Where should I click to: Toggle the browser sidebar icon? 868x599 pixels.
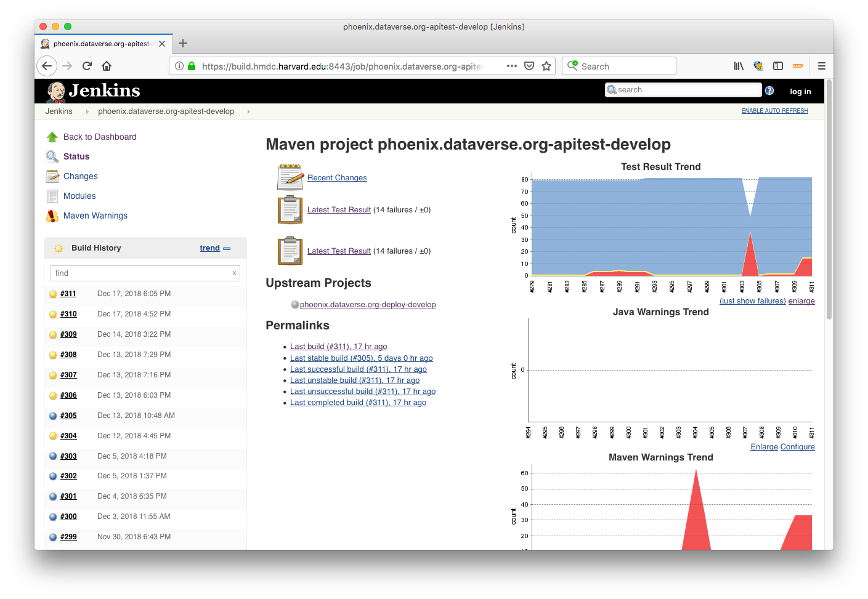[778, 66]
